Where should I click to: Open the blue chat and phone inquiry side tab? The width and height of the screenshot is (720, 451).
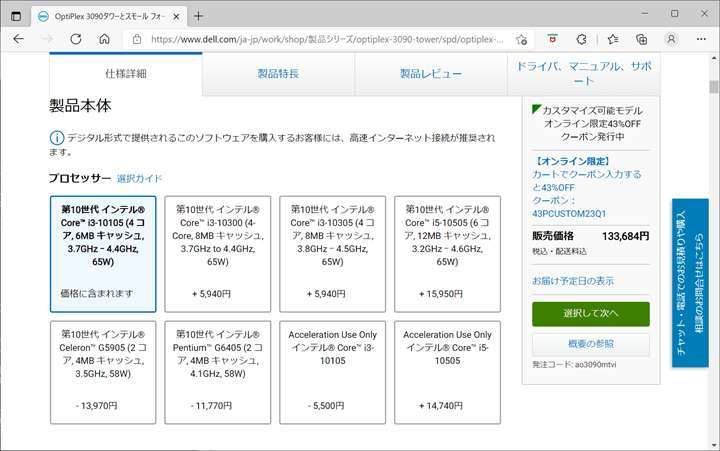pyautogui.click(x=690, y=282)
